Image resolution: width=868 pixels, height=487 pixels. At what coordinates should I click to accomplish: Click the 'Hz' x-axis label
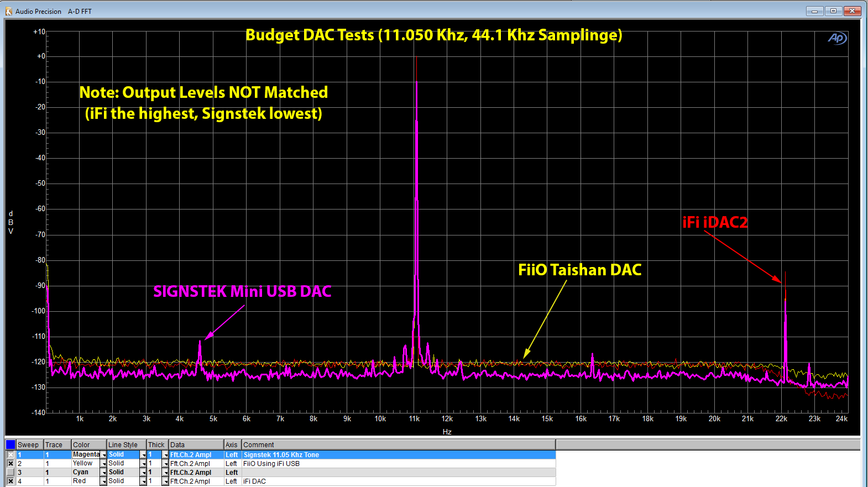coord(447,432)
